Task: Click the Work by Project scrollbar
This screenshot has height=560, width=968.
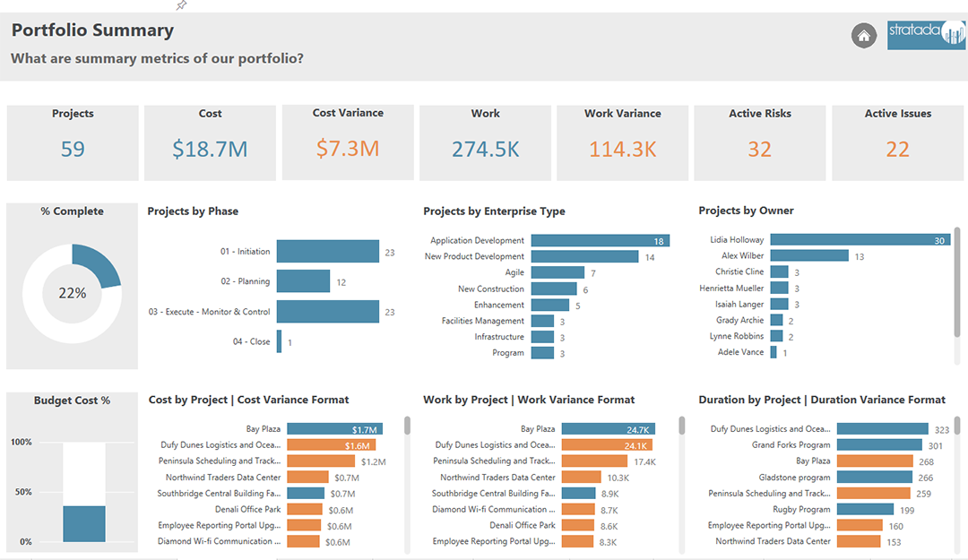Action: click(x=681, y=426)
